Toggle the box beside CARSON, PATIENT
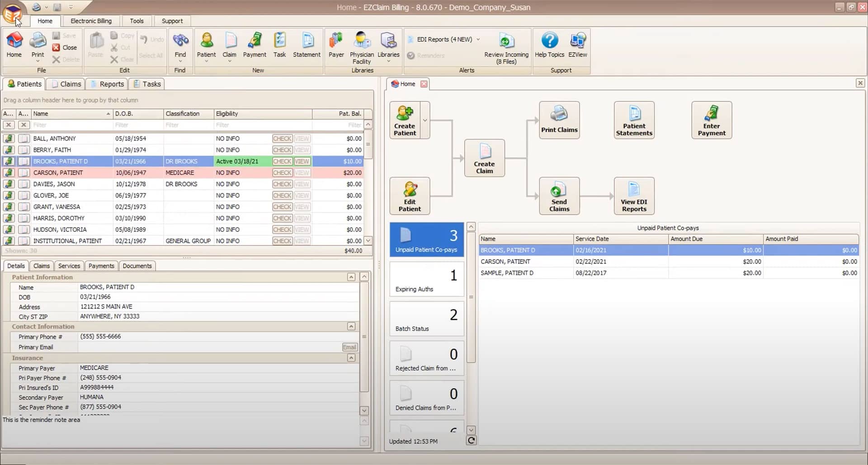The image size is (868, 465). (24, 173)
